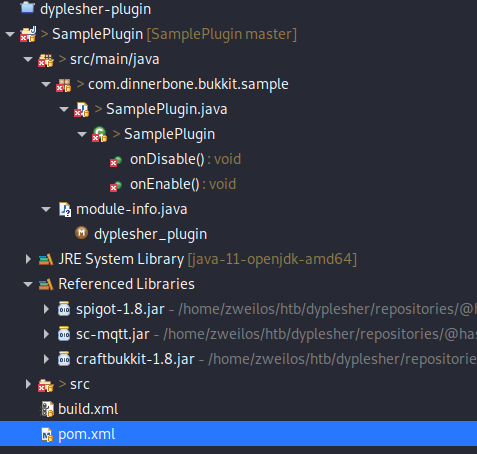The width and height of the screenshot is (477, 454).
Task: Expand the JRE System Library node
Action: (x=28, y=259)
